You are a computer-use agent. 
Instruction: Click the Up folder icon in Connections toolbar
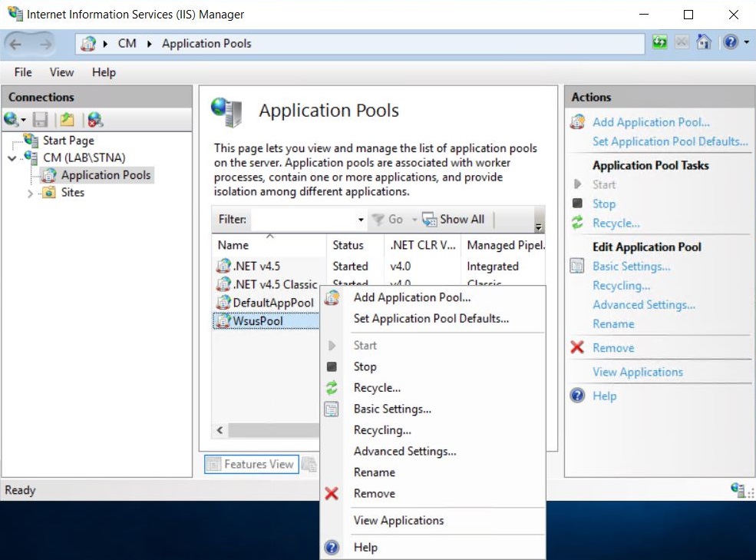click(x=68, y=119)
